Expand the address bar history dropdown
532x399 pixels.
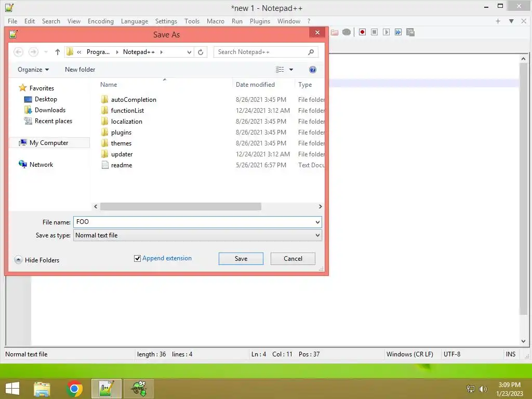[189, 52]
